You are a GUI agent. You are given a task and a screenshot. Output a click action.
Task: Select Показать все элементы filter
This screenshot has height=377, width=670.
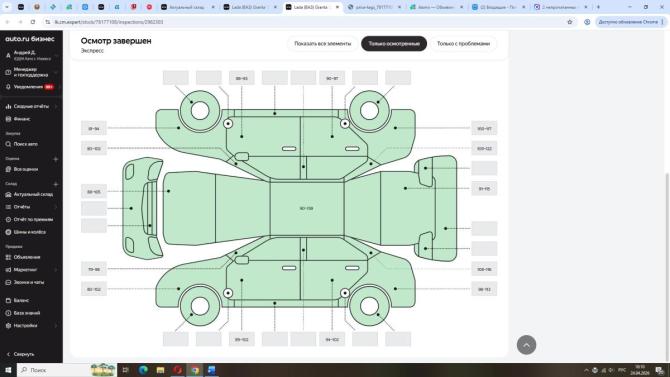click(x=323, y=44)
